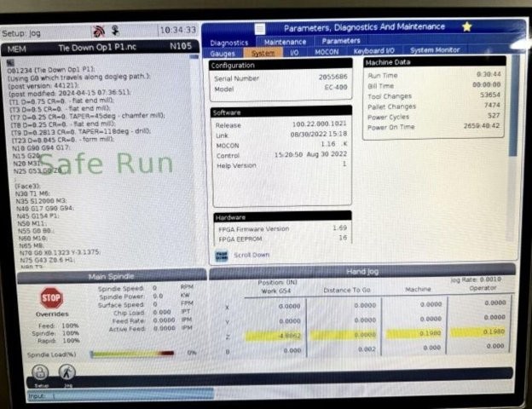Click the Power On Time value

pos(482,126)
